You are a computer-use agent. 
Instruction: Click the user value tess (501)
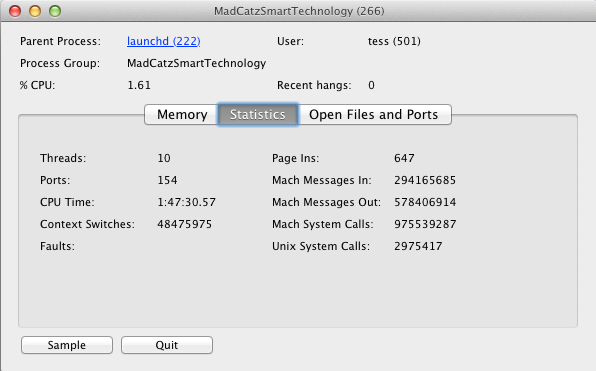(394, 41)
